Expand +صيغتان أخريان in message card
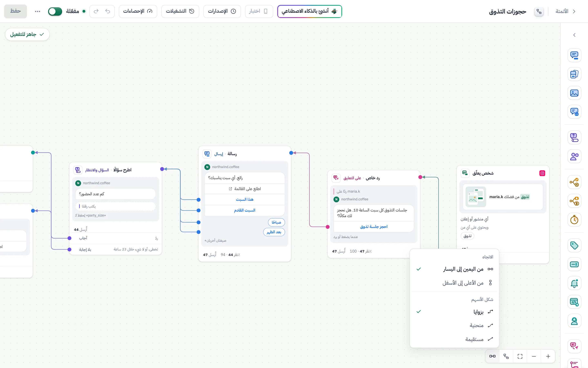Viewport: 588px width, 368px height. coord(215,240)
